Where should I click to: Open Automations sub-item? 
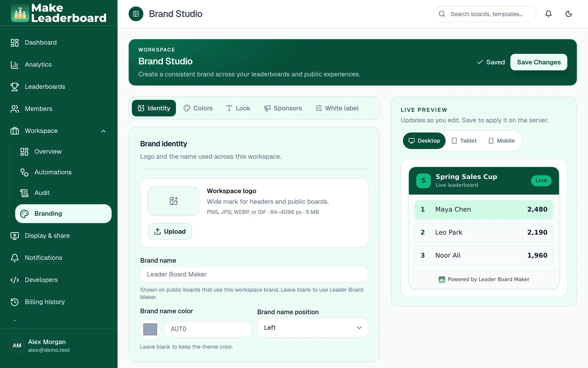point(63,172)
